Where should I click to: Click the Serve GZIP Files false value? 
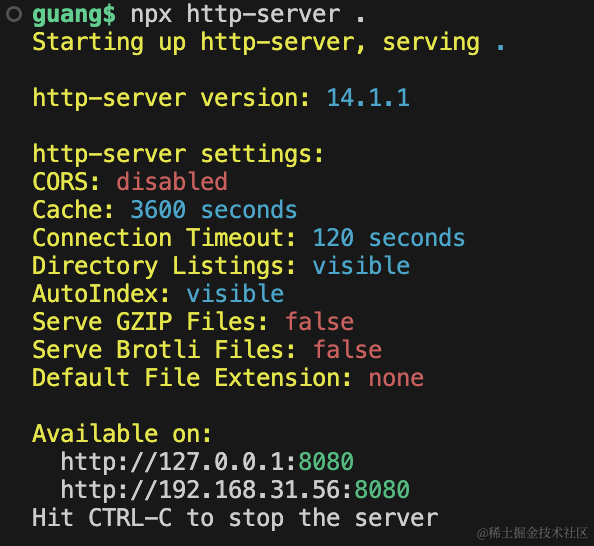[319, 321]
